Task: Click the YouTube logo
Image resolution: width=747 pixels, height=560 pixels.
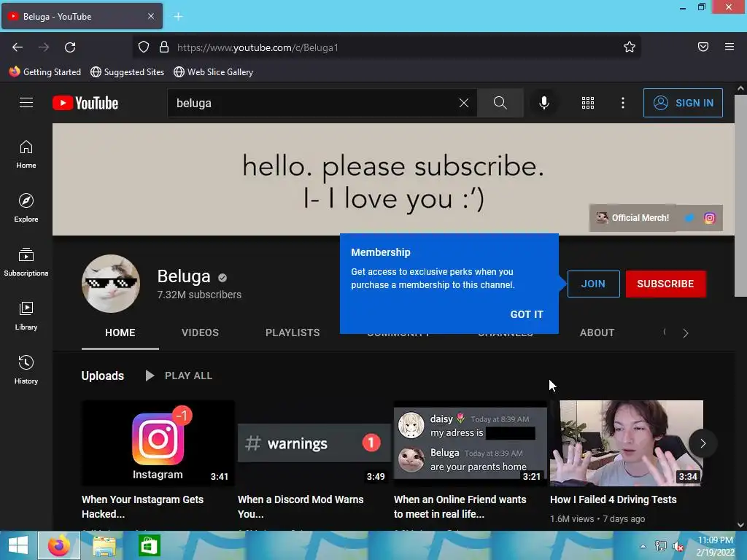Action: (x=85, y=103)
